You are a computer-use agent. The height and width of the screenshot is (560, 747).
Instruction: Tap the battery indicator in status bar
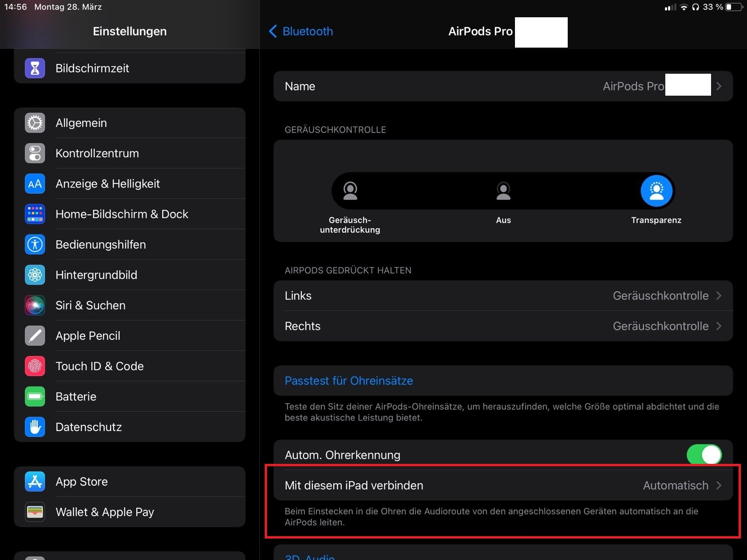[734, 7]
